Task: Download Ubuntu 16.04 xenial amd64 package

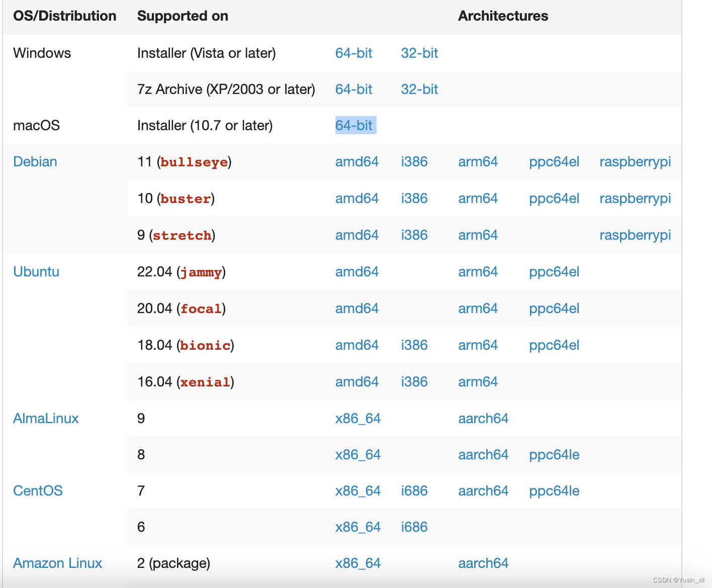Action: [x=357, y=382]
